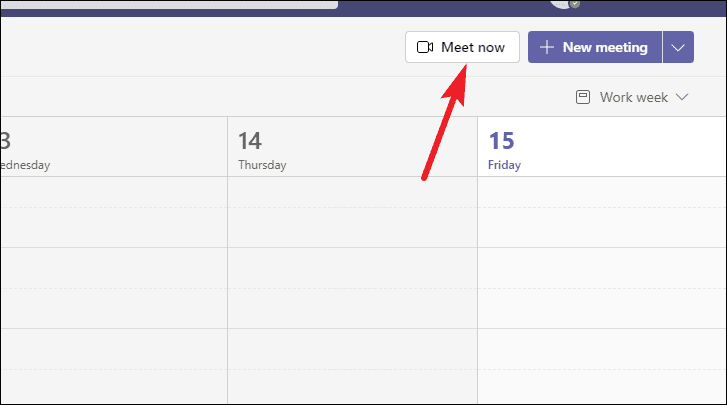Click the second hour row under Thursday 14
This screenshot has width=727, height=405.
pos(352,288)
